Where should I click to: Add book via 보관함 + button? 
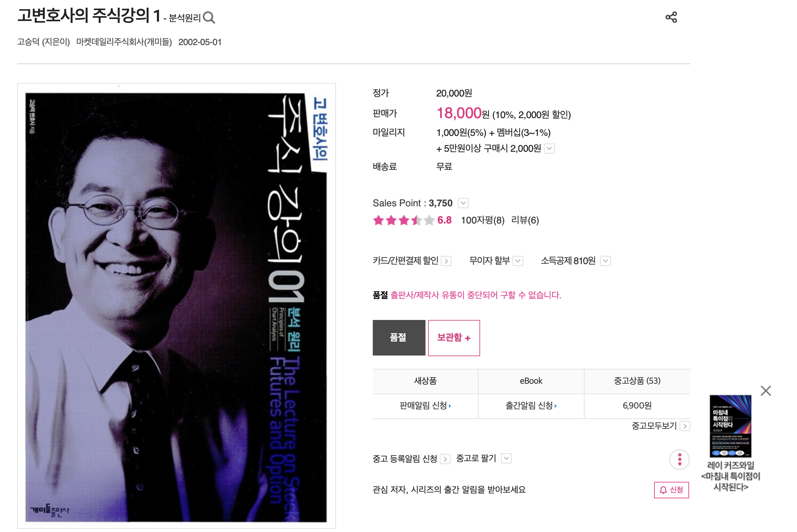[x=454, y=338]
